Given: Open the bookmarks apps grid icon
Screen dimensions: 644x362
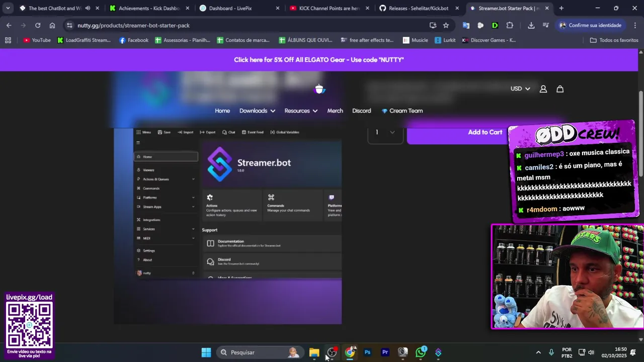Looking at the screenshot, I should tap(8, 40).
